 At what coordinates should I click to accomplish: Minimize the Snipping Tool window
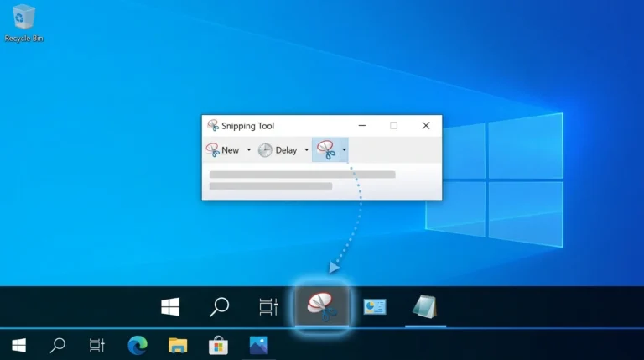362,125
